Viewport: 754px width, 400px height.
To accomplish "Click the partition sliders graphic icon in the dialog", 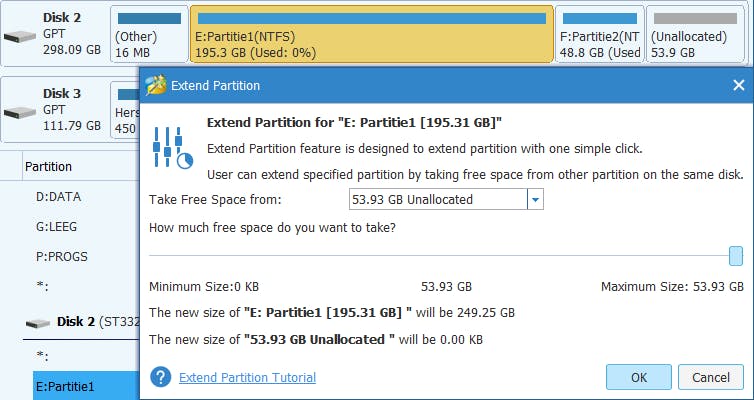I will 171,146.
